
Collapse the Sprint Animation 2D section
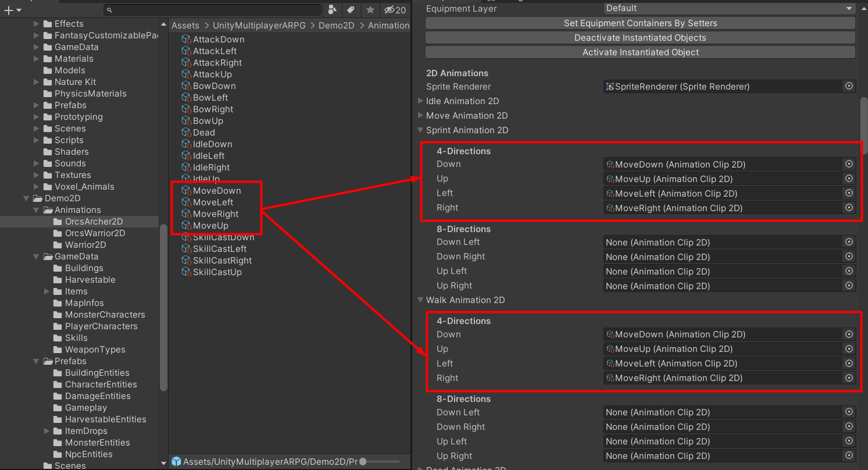click(420, 130)
